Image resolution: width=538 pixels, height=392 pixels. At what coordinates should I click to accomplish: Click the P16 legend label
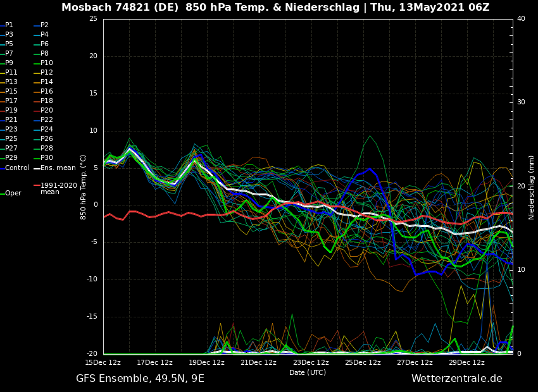coord(47,92)
